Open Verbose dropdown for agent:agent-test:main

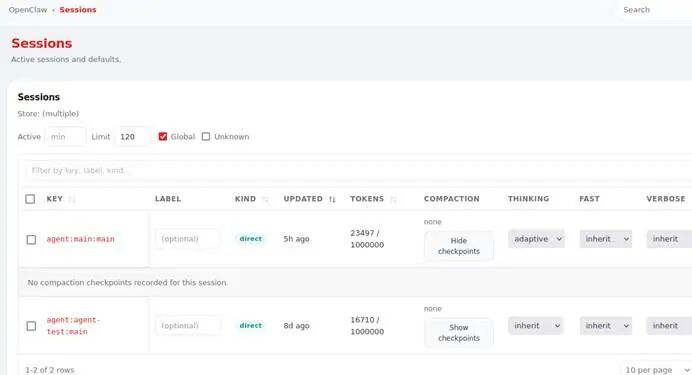pos(669,326)
